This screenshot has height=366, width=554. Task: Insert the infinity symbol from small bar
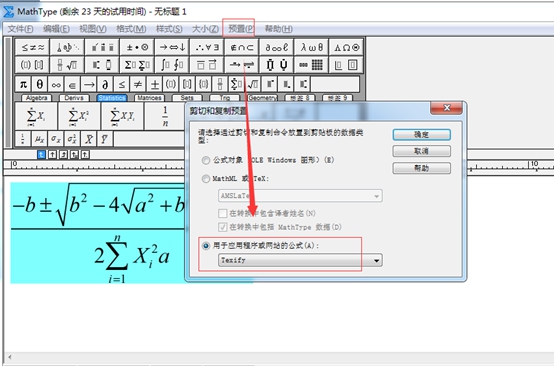click(x=56, y=84)
